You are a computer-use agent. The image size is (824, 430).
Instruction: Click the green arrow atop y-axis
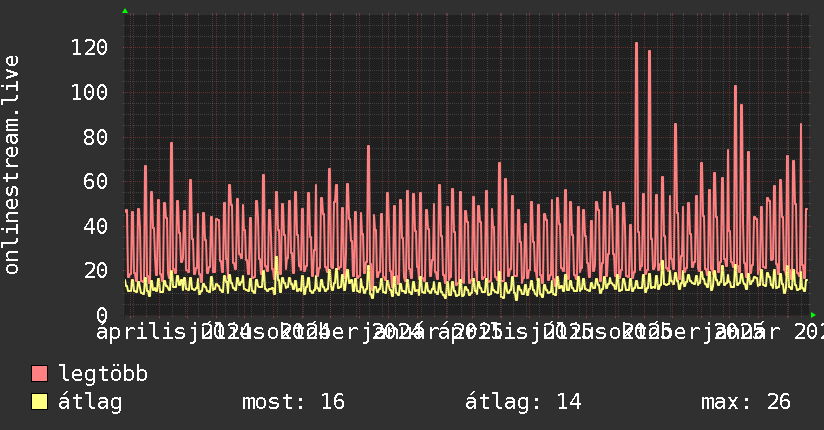125,11
